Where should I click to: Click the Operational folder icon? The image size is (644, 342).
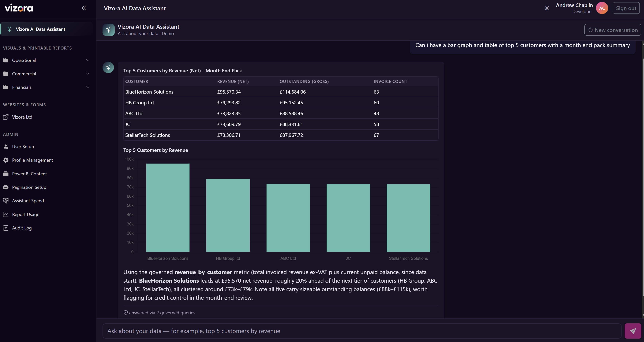click(6, 60)
